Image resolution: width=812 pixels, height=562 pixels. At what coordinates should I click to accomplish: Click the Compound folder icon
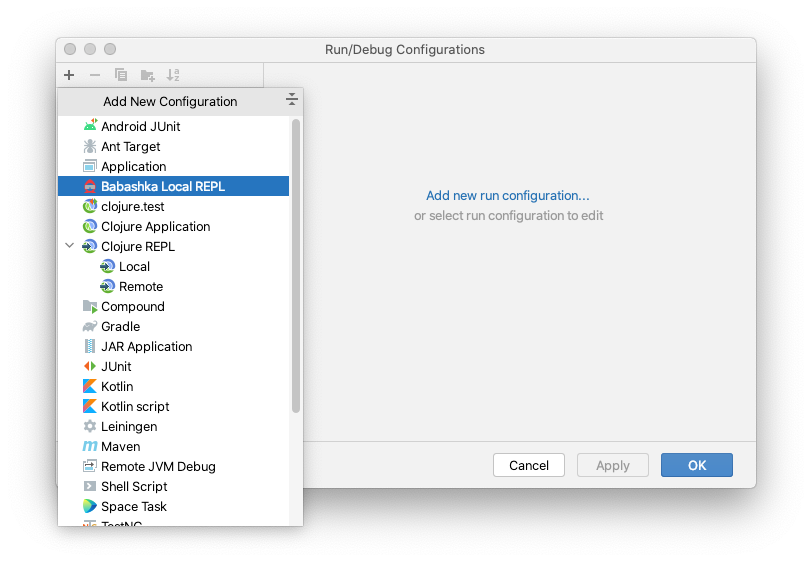coord(90,307)
